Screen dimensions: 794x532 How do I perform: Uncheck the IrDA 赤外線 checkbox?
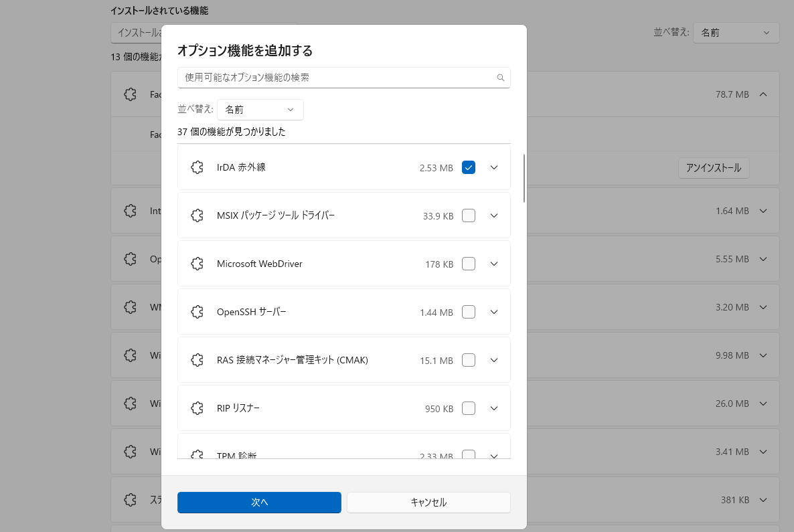point(469,167)
